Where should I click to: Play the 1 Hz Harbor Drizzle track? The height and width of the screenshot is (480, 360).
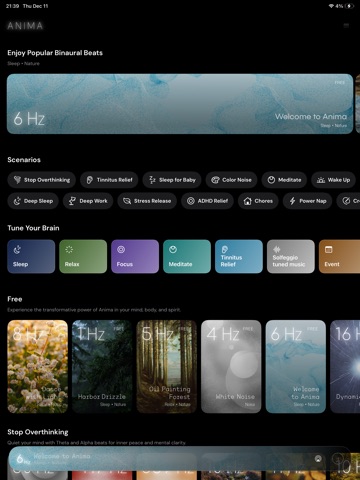102,367
